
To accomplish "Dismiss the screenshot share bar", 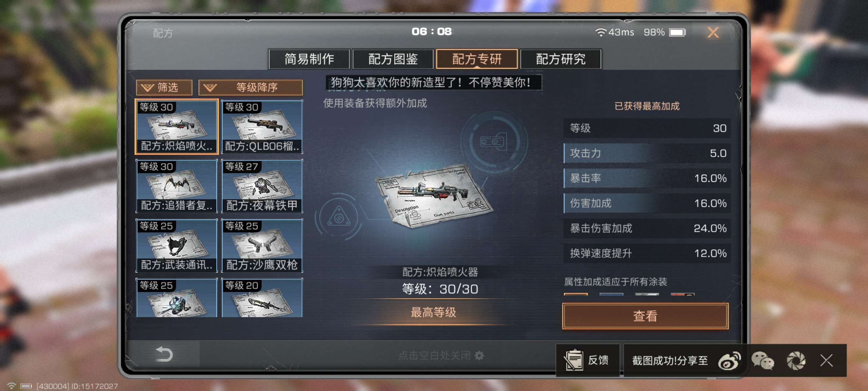I will (x=826, y=360).
